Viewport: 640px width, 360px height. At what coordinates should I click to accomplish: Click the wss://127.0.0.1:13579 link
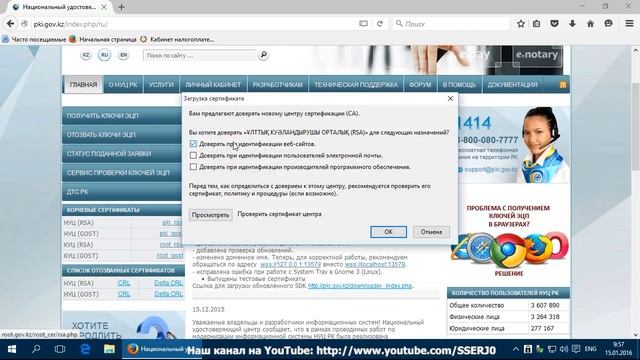[291, 264]
